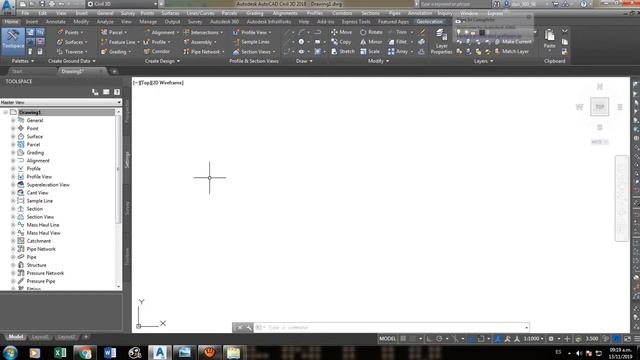Click the Sample Lines tool
Screen dimensions: 640x360
coord(251,42)
